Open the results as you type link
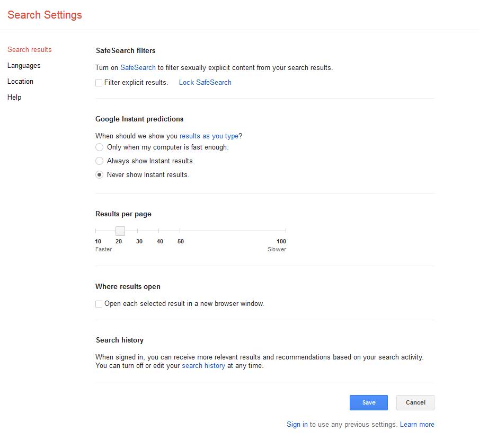Screen dimensions: 479x448 click(x=209, y=136)
